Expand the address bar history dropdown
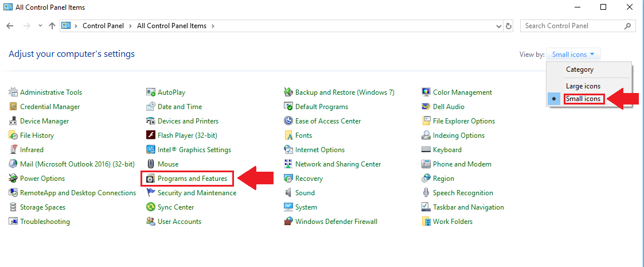 point(499,26)
